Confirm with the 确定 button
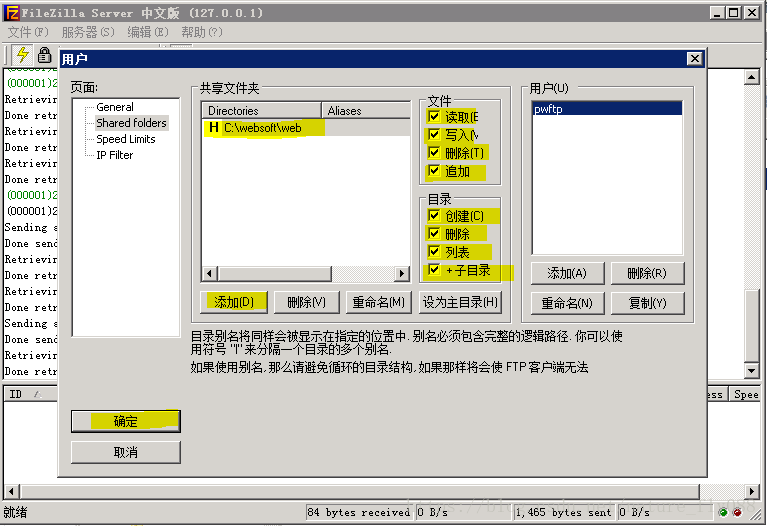The image size is (767, 526). (x=126, y=421)
